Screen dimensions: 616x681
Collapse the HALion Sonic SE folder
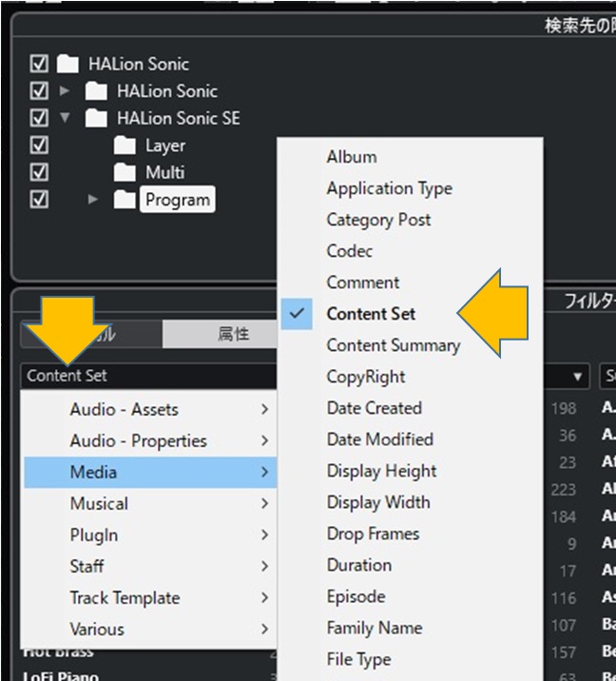65,118
